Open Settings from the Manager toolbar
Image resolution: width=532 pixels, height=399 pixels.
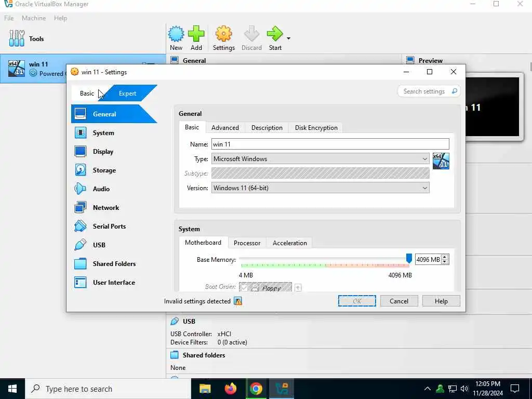223,38
